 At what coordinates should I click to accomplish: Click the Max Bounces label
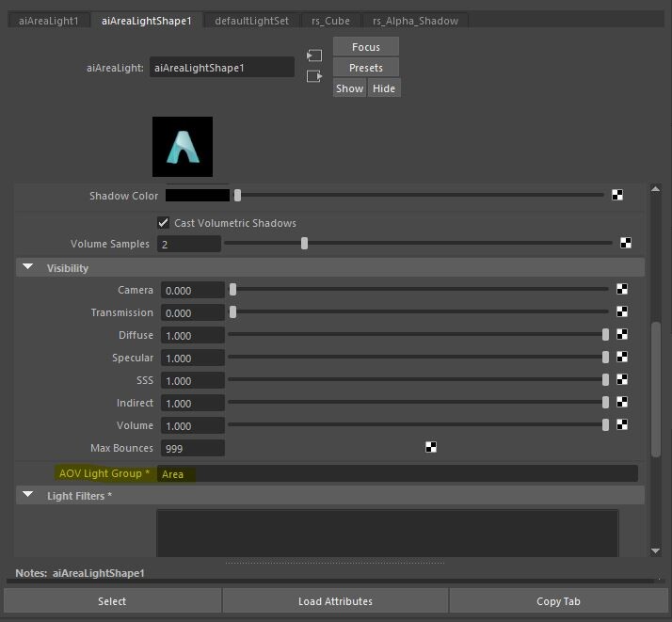click(x=121, y=448)
